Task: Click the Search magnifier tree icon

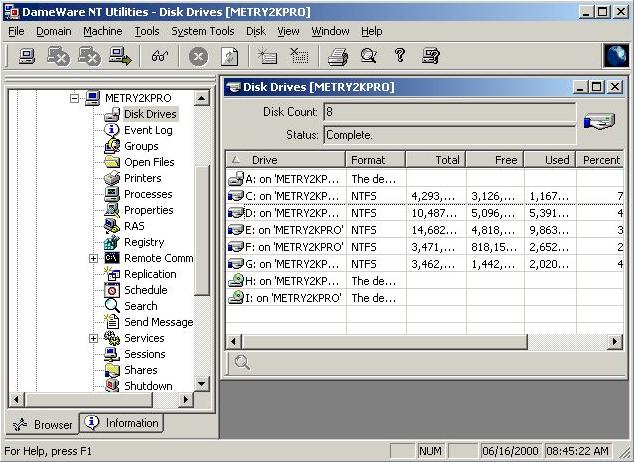Action: 112,306
